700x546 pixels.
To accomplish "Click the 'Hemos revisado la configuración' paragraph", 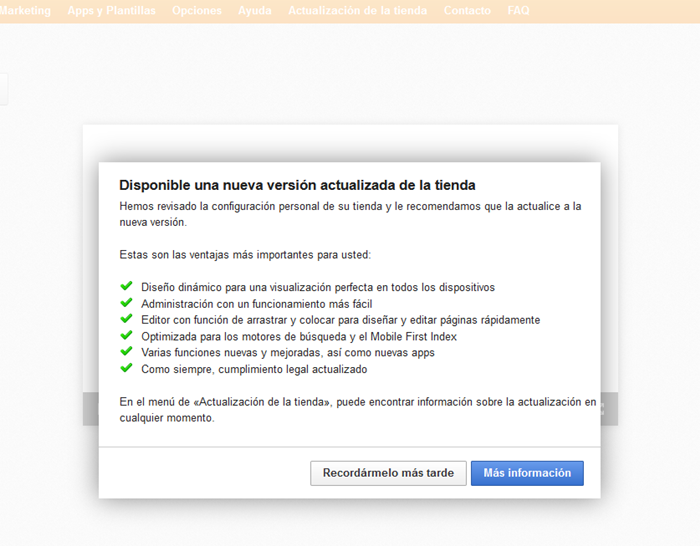I will click(350, 214).
